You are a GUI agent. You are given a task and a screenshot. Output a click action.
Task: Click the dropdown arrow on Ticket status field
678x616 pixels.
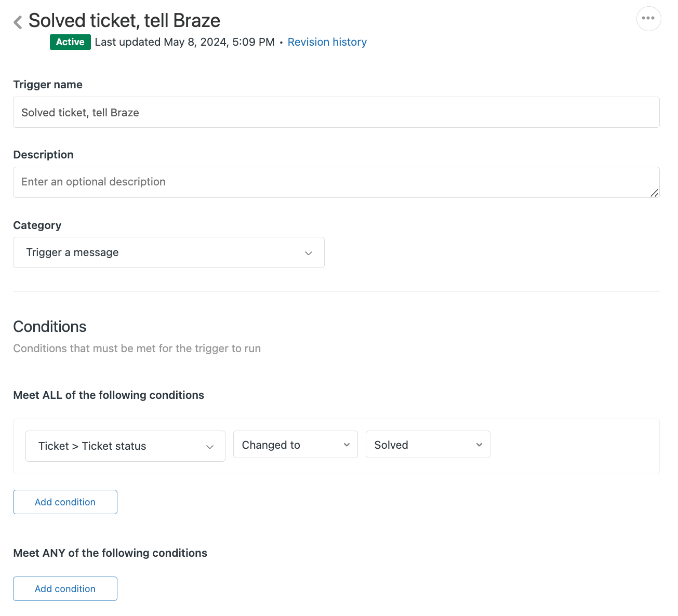210,446
